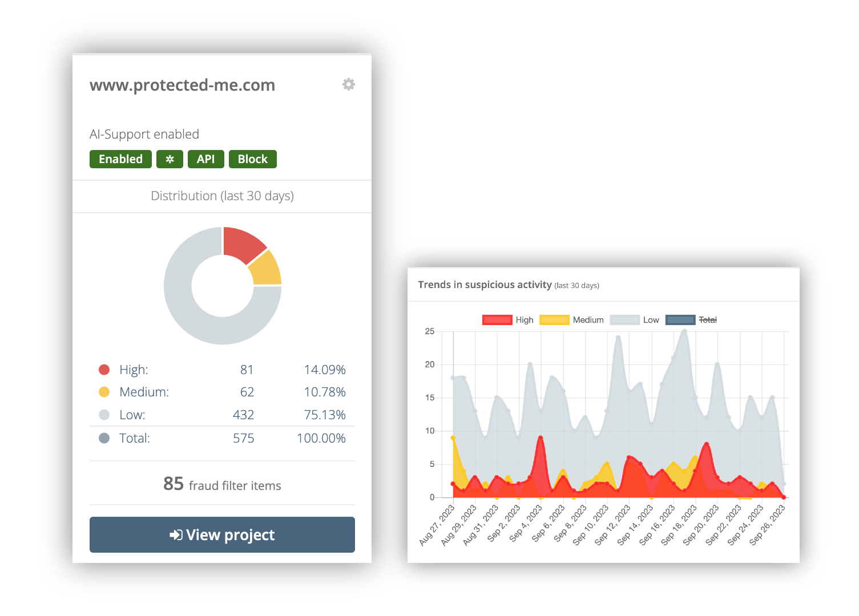Click the 85 fraud filter items text

[222, 484]
